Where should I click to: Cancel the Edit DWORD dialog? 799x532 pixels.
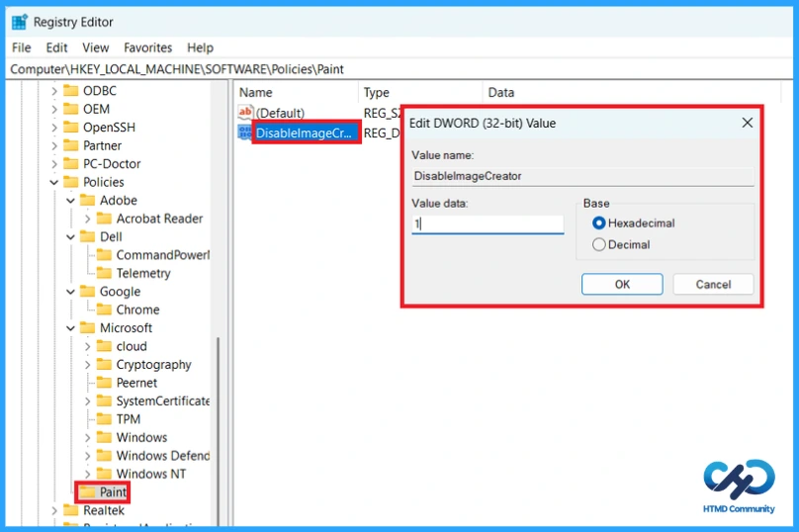(713, 284)
